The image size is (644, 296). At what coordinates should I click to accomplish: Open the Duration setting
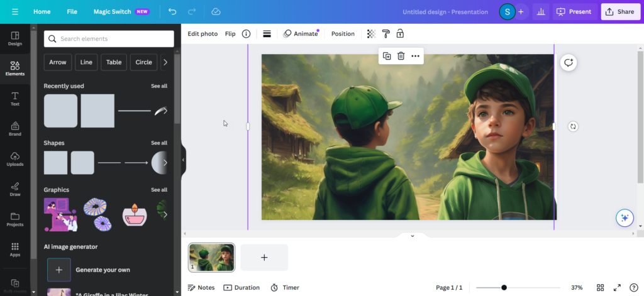point(241,287)
